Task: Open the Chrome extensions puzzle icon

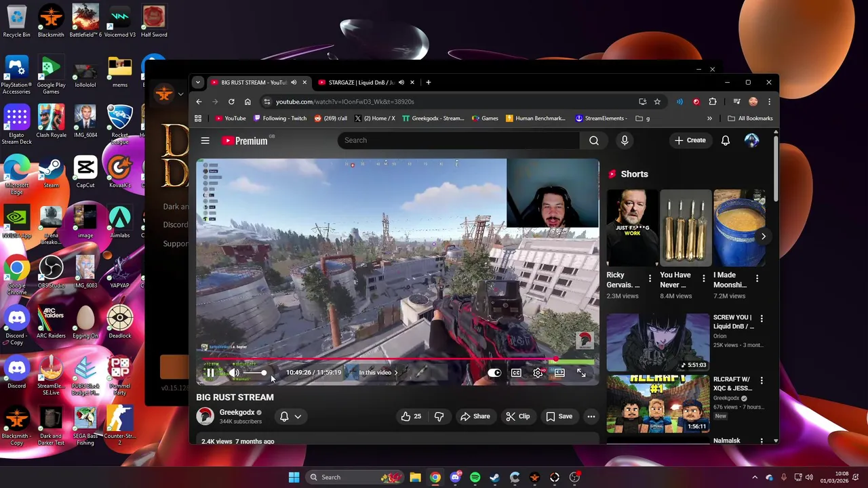Action: tap(713, 102)
